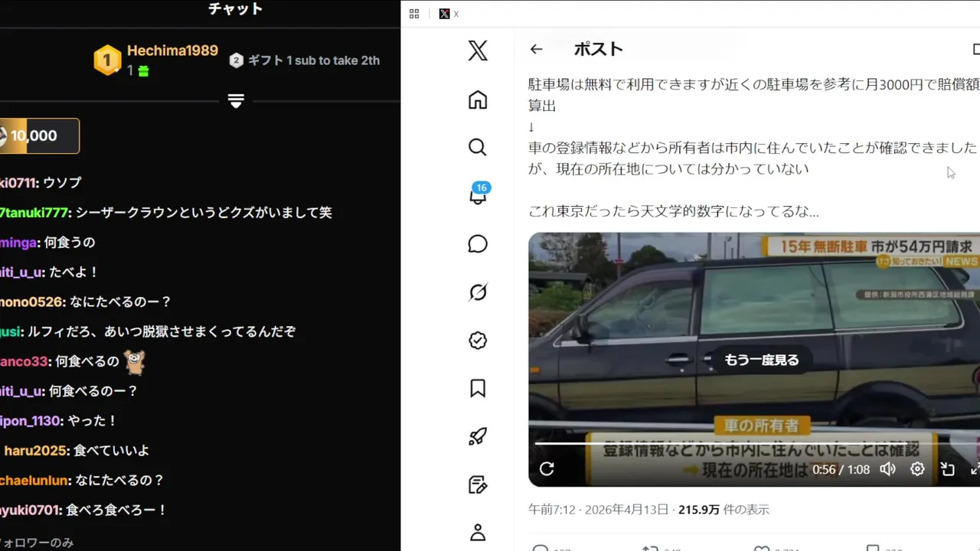Expand the chat leaderboard arrow
The width and height of the screenshot is (980, 551).
tap(236, 101)
